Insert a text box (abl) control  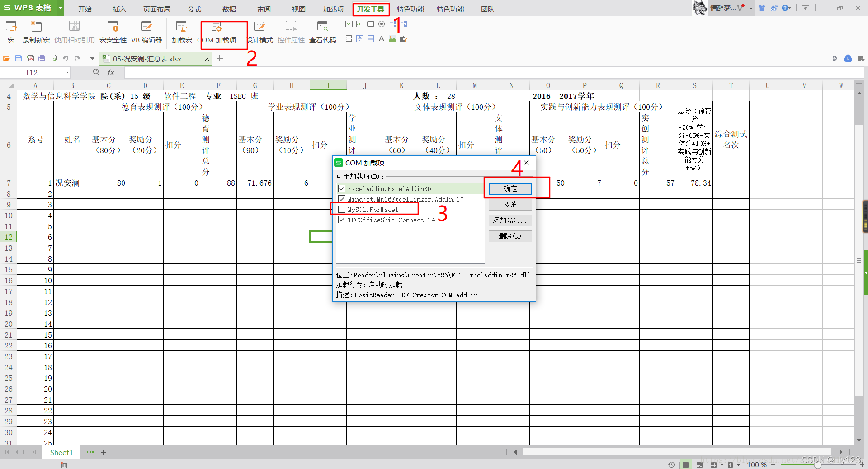pyautogui.click(x=360, y=24)
